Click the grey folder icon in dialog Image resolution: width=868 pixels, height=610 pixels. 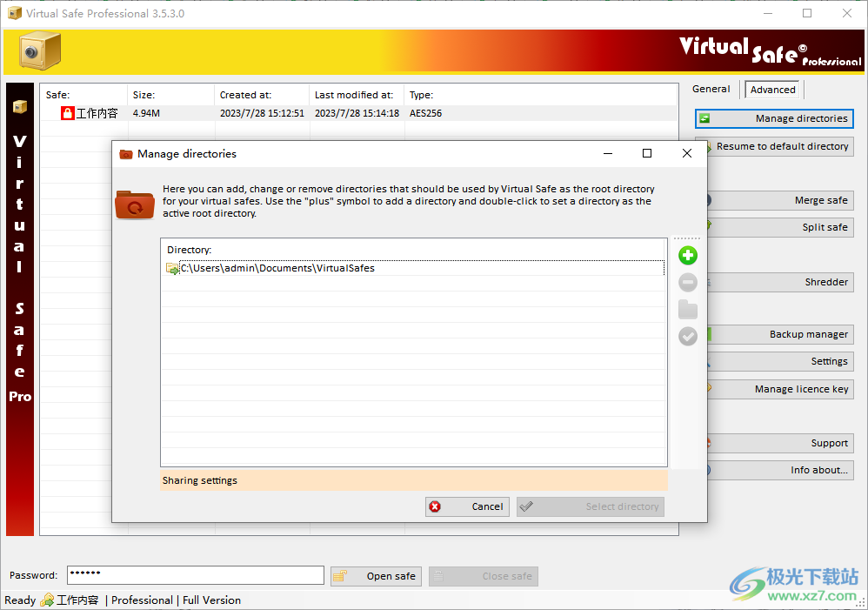coord(688,310)
